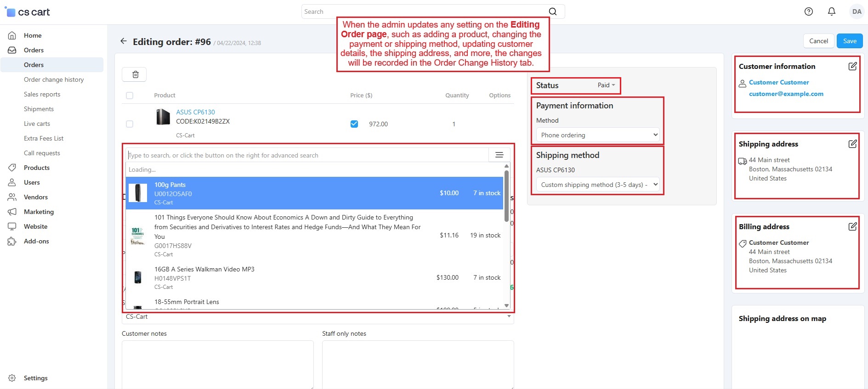Open the Custom shipping method dropdown

pos(597,185)
